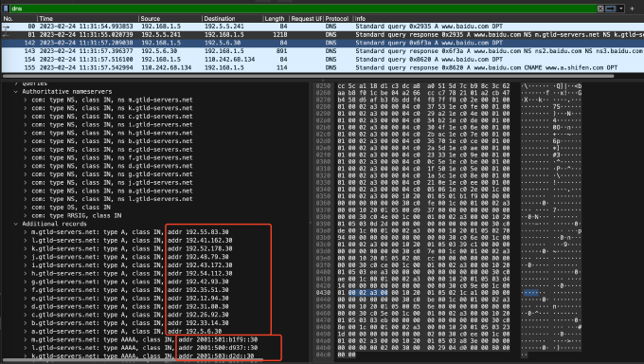Expand the com type RRSIG record
Image resolution: width=644 pixels, height=364 pixels.
point(25,215)
